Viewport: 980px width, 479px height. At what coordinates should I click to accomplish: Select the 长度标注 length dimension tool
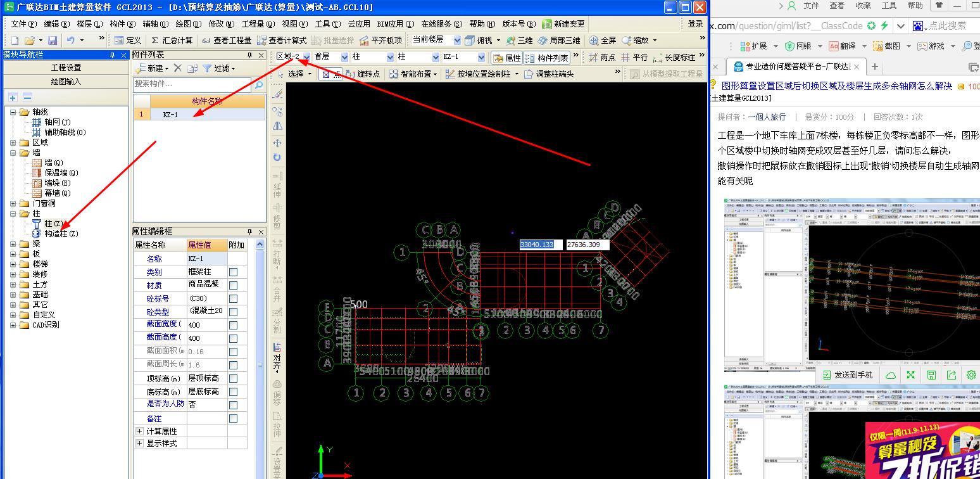[x=674, y=57]
